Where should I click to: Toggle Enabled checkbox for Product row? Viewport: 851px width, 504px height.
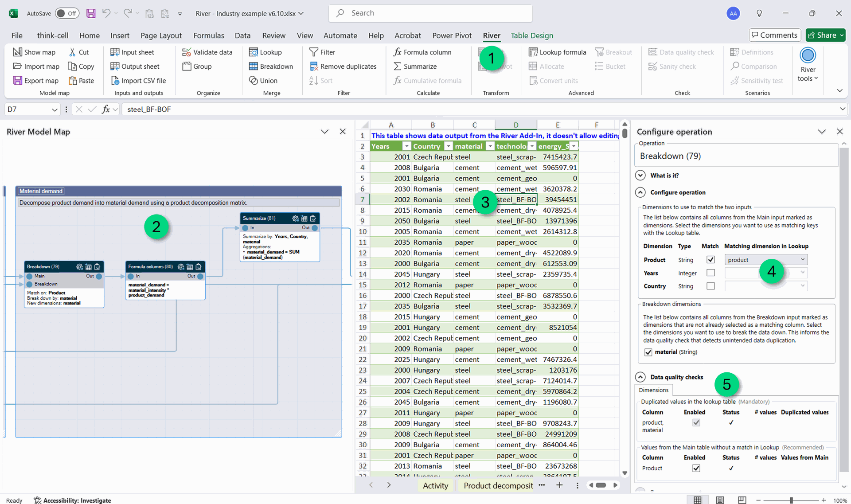[x=696, y=468]
